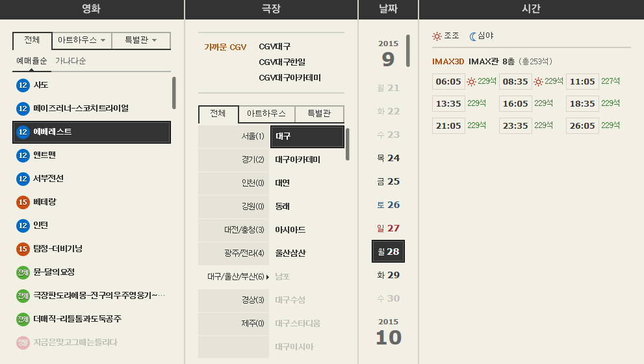This screenshot has width=644, height=364.
Task: Select the 전체 tab in the theater panel
Action: click(218, 114)
